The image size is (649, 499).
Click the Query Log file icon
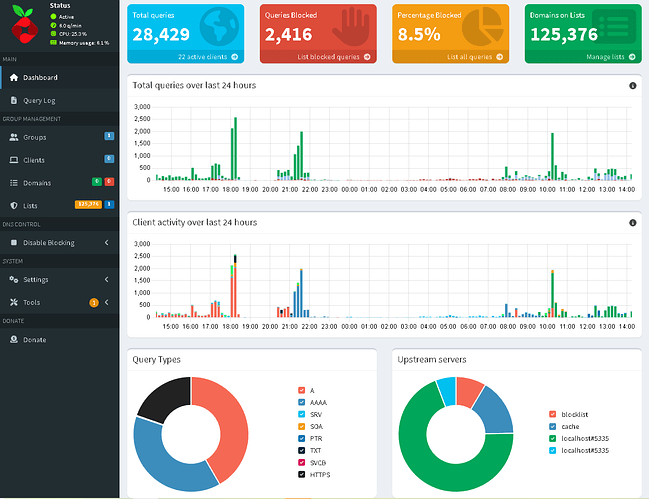[x=14, y=100]
